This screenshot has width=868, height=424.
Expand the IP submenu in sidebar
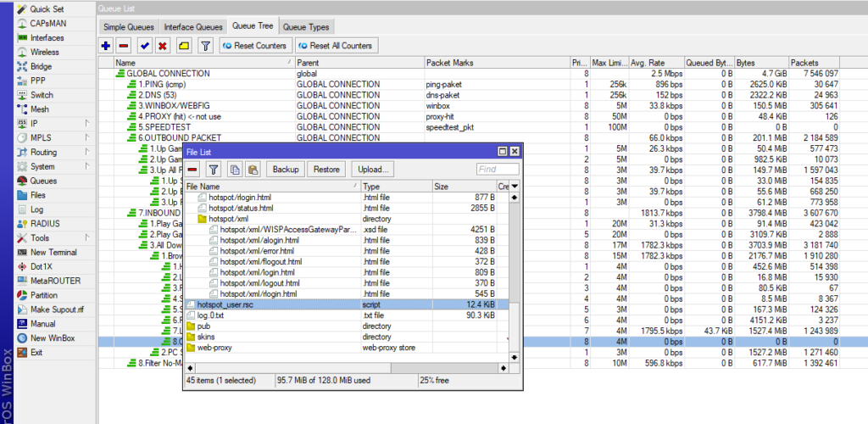(x=86, y=123)
